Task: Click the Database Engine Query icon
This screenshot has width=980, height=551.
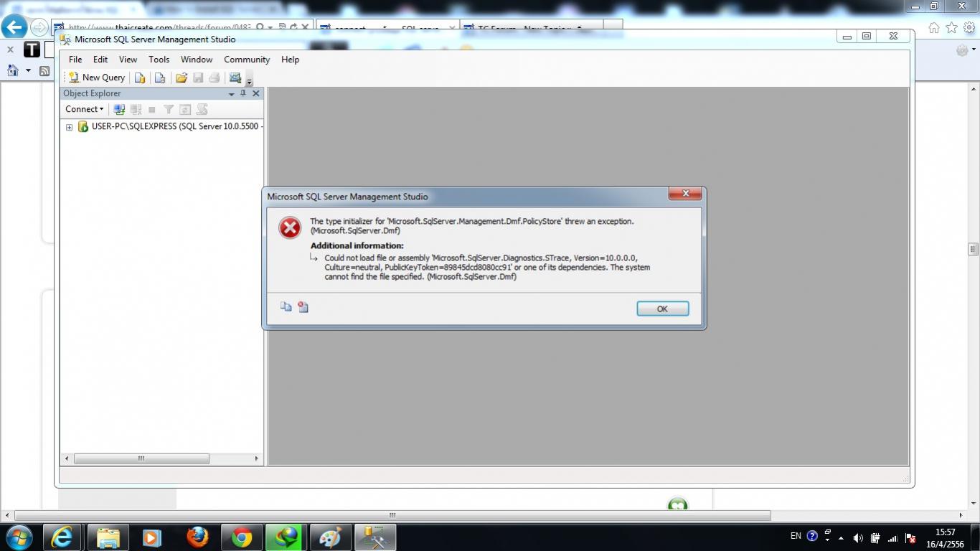Action: pyautogui.click(x=140, y=77)
